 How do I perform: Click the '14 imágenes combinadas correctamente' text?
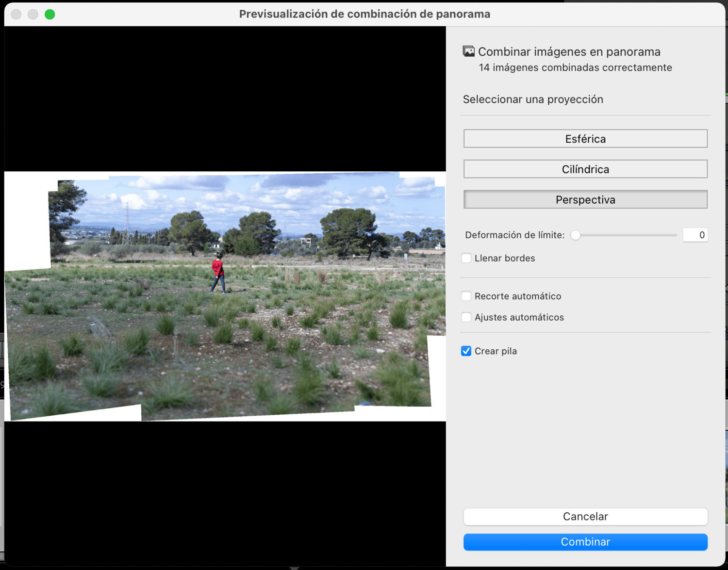(575, 67)
